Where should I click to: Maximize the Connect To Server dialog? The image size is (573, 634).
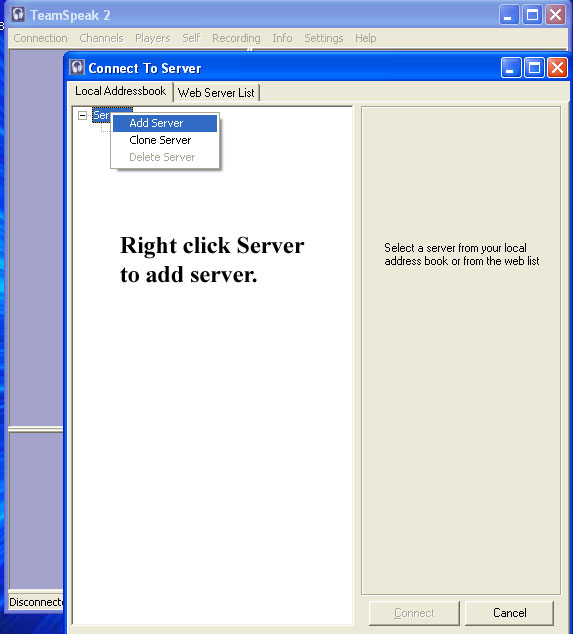(x=534, y=67)
